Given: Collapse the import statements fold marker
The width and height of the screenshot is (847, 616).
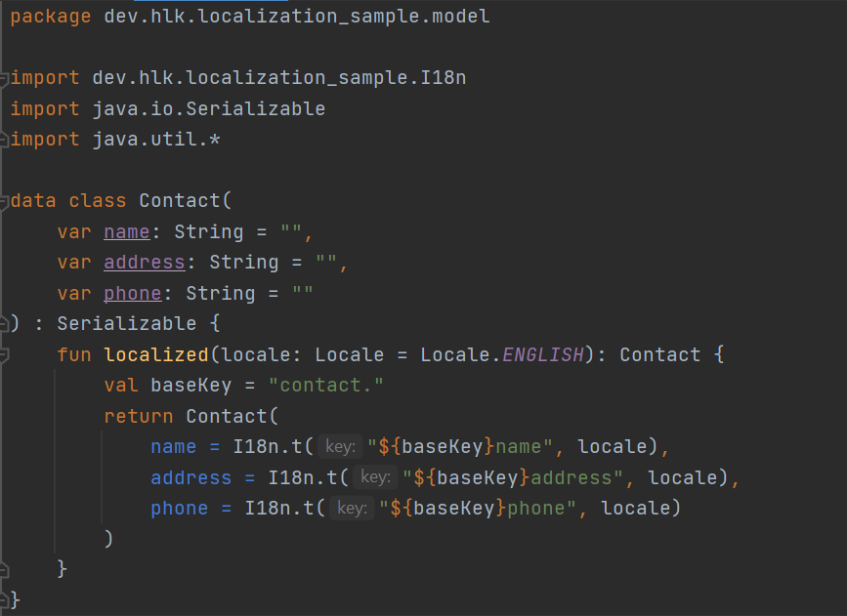Looking at the screenshot, I should (x=4, y=78).
